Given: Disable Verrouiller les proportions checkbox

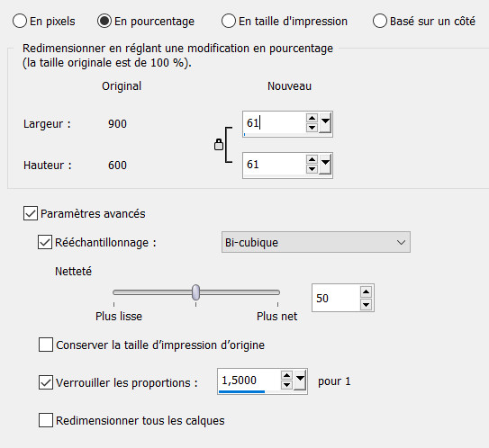Looking at the screenshot, I should point(46,382).
